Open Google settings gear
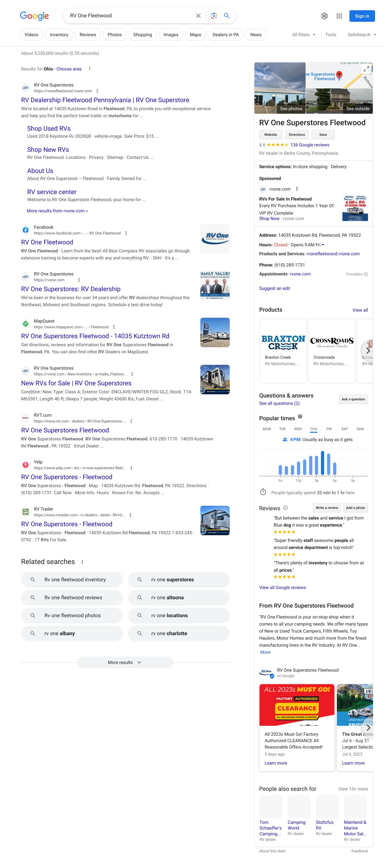384x868 pixels. coord(324,16)
